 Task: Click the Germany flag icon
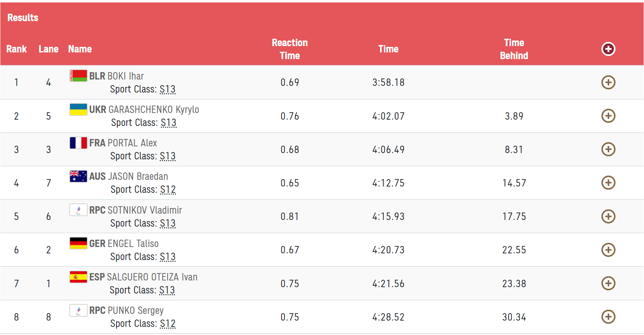pyautogui.click(x=78, y=243)
